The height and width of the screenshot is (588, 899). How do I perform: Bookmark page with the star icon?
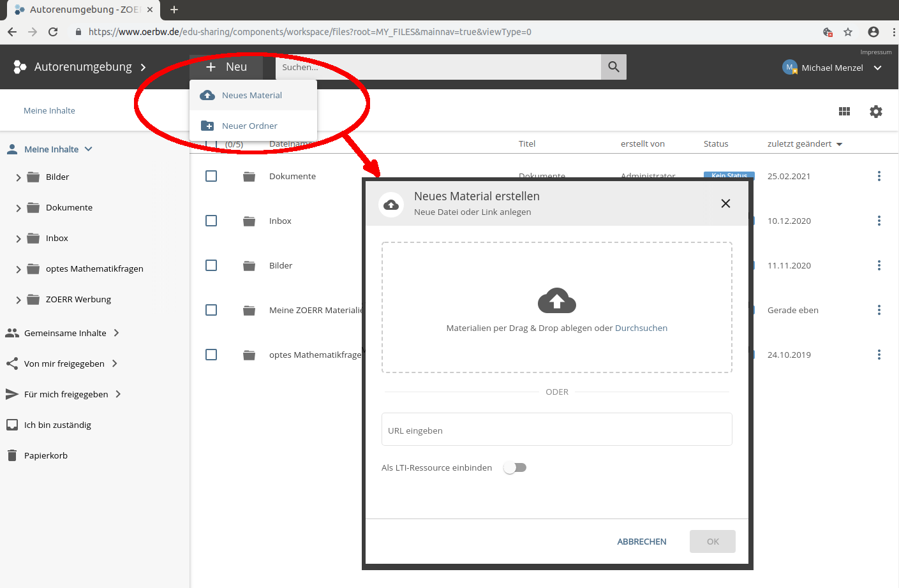847,32
